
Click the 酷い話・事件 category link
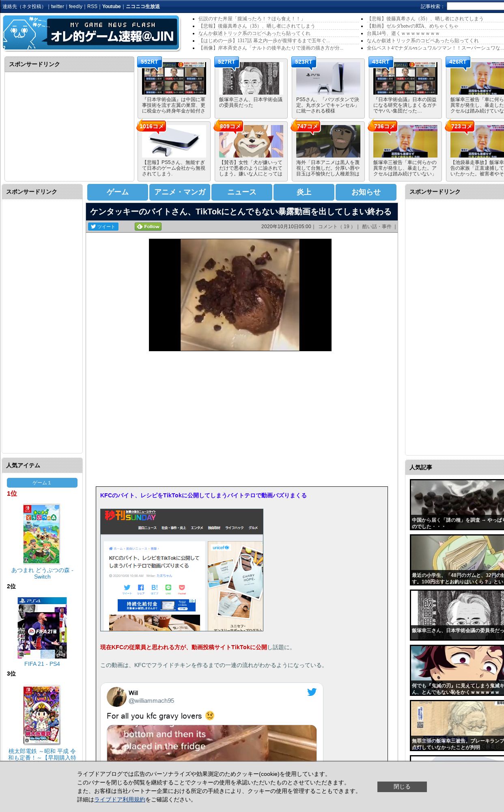[x=377, y=227]
